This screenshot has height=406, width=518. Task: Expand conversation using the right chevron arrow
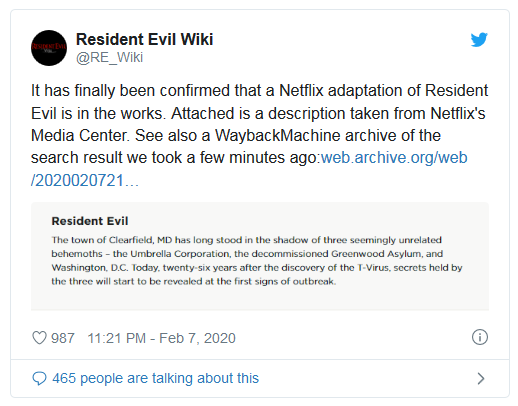tap(481, 379)
